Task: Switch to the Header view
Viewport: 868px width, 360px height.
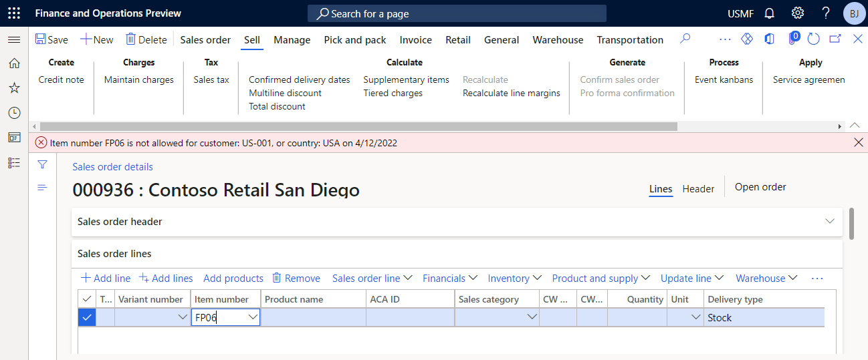Action: click(698, 189)
